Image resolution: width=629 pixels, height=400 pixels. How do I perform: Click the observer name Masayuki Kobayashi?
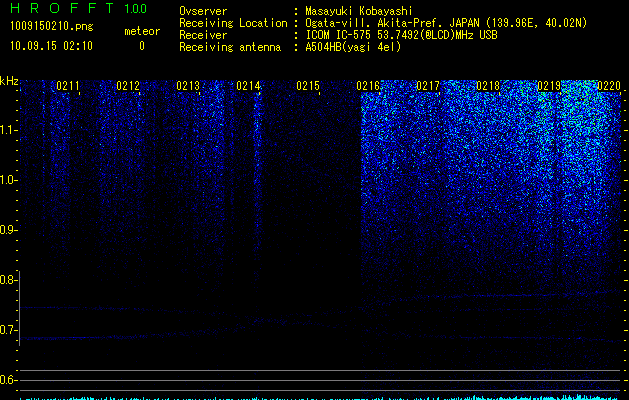point(359,11)
